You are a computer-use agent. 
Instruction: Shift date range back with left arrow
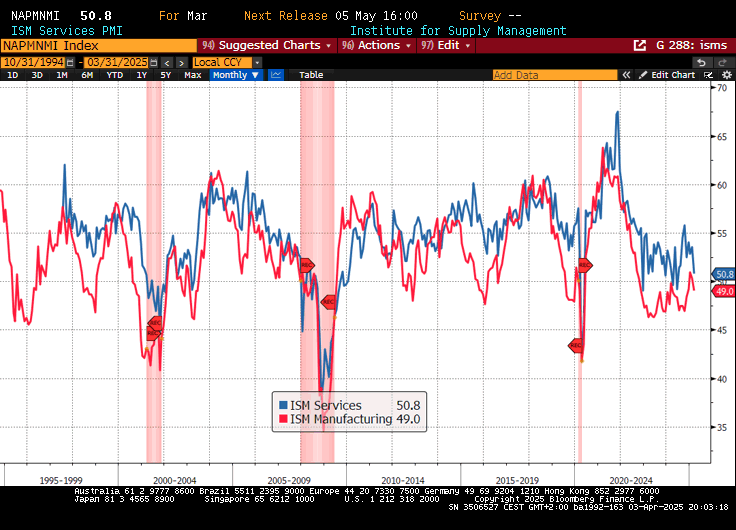pyautogui.click(x=167, y=62)
